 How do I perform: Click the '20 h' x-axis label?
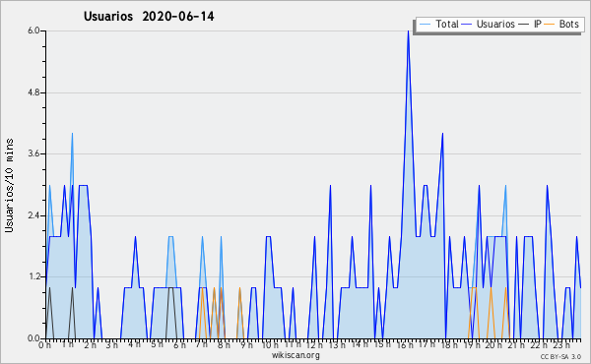click(493, 345)
